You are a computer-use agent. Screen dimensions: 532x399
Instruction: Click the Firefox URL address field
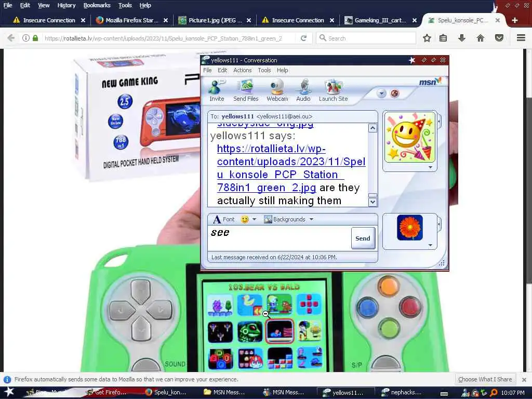point(168,38)
